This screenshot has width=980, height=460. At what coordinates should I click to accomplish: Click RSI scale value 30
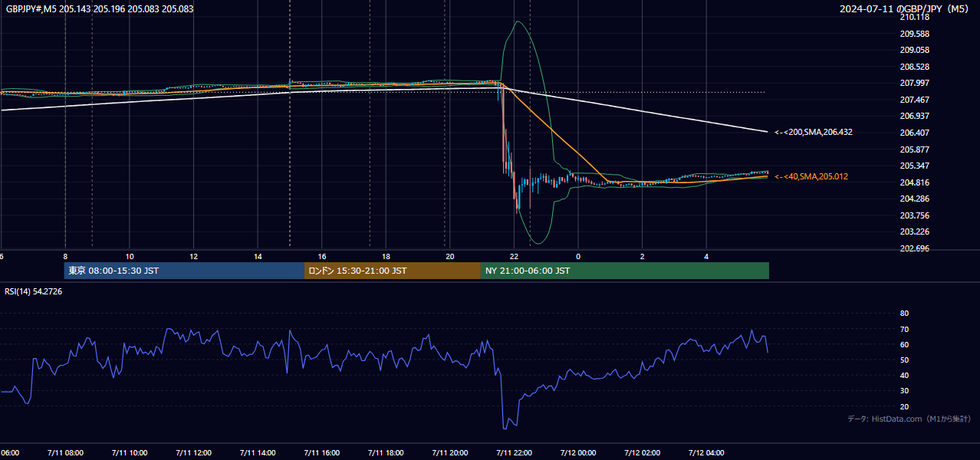pyautogui.click(x=904, y=391)
